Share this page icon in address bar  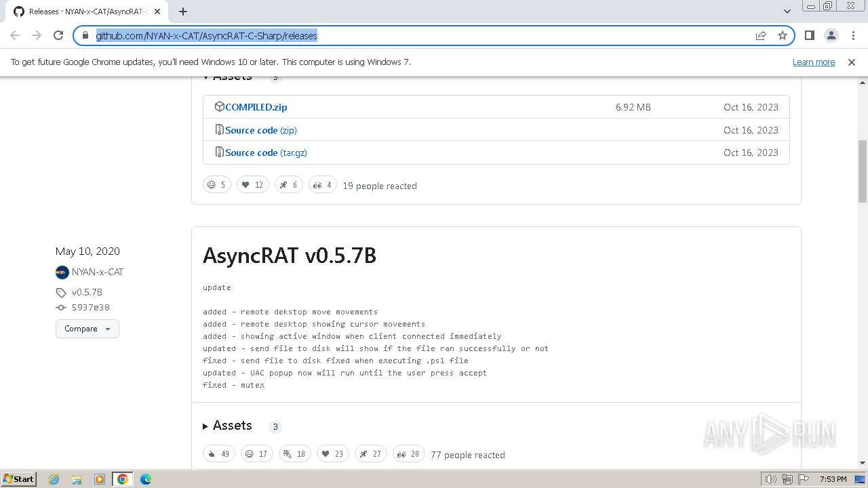(761, 35)
